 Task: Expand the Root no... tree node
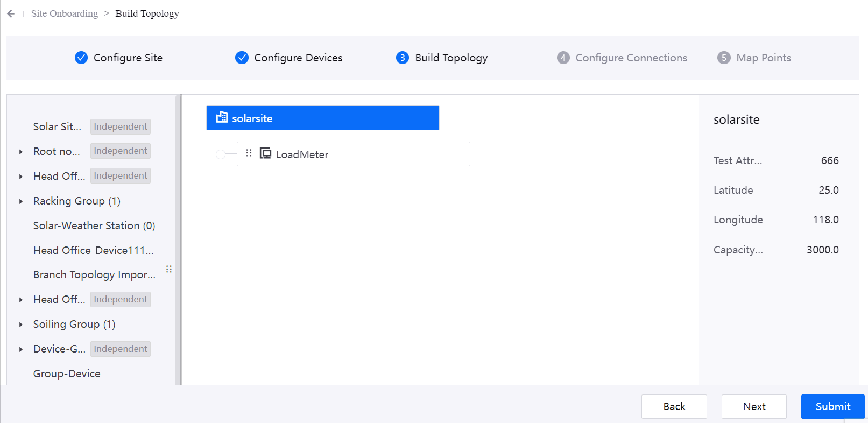tap(21, 152)
